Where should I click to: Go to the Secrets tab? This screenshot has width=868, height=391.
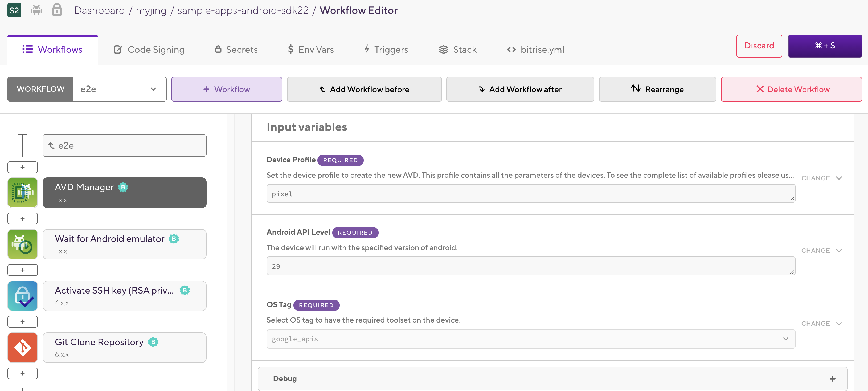(x=236, y=50)
